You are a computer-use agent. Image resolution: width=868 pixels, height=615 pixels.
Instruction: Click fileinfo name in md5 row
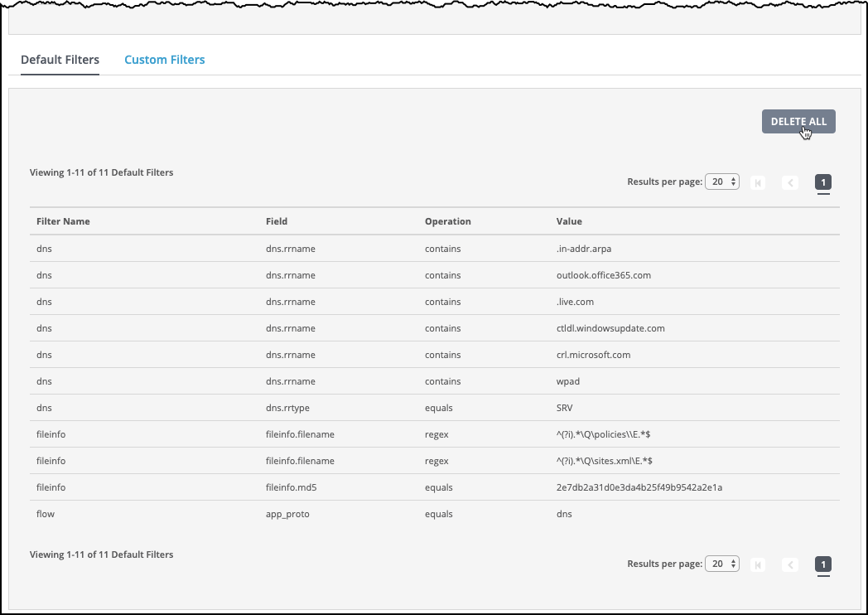tap(51, 487)
